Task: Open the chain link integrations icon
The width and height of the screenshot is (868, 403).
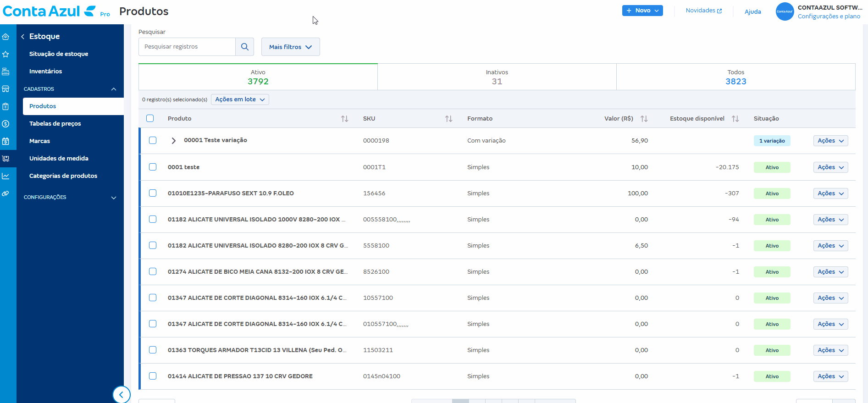Action: 6,193
